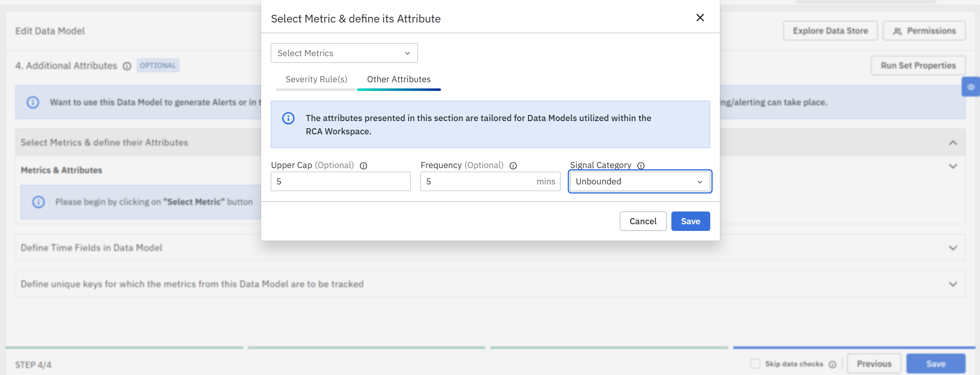Screen dimensions: 980x375
Task: Click the info icon beside Frequency label
Action: 513,166
